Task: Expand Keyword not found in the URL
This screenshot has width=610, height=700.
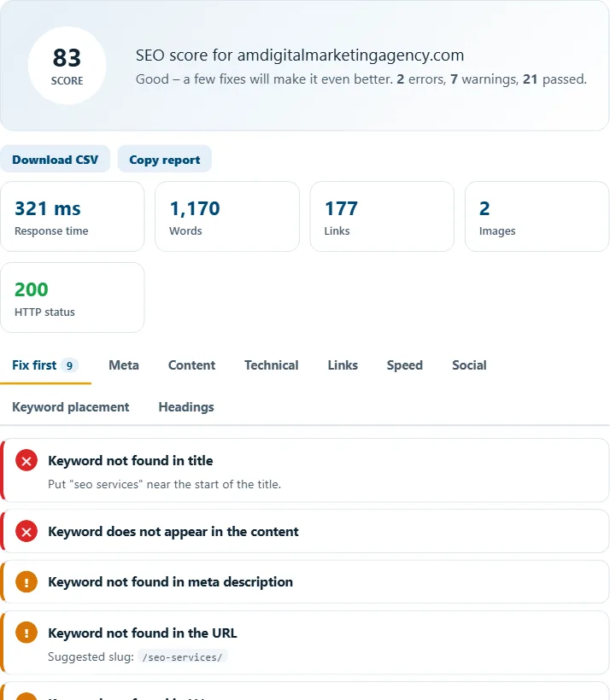Action: coord(305,643)
